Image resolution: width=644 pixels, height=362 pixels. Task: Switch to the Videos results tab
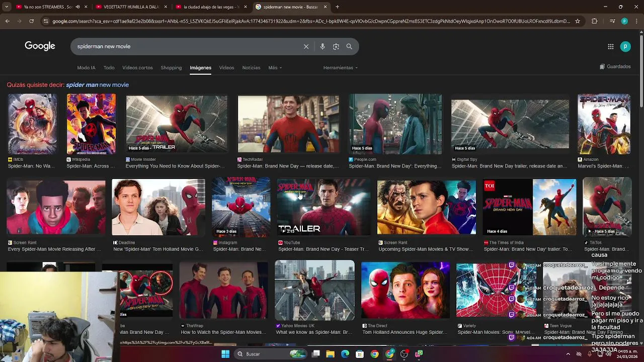click(x=226, y=67)
